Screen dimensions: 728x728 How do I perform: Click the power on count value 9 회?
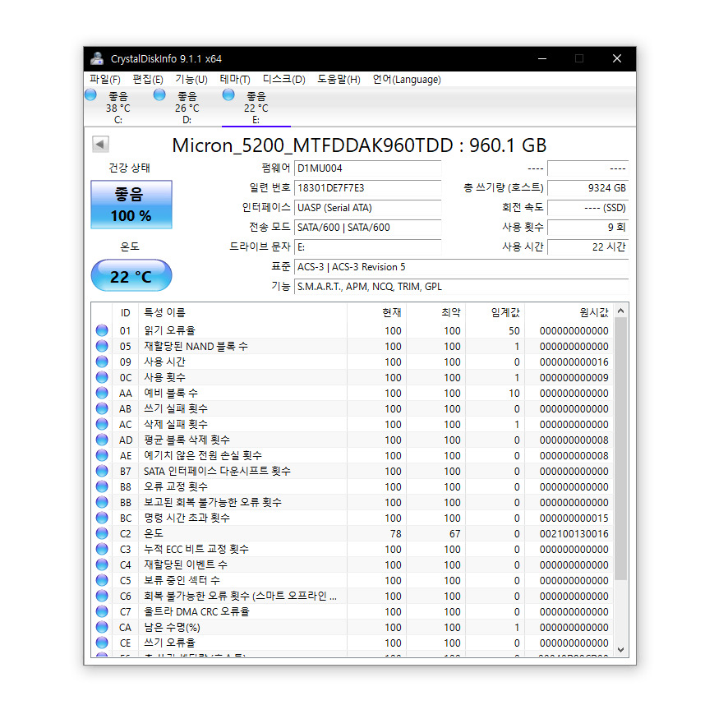coord(587,228)
